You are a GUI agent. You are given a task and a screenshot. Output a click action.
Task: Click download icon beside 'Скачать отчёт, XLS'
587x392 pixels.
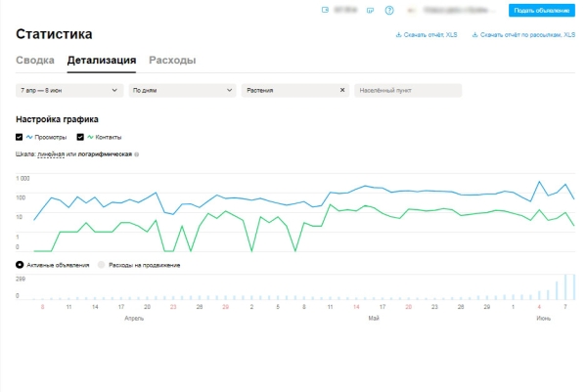398,35
